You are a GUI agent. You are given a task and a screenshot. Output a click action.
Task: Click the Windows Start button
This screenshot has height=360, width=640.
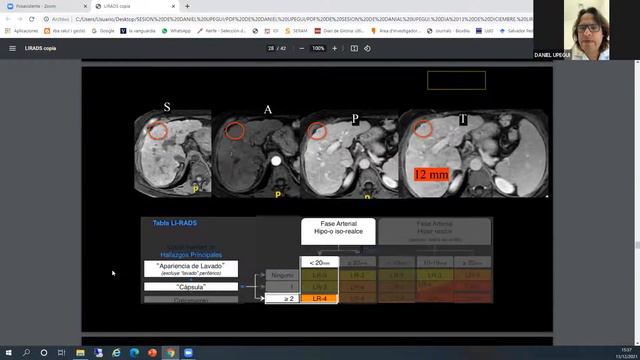click(8, 353)
